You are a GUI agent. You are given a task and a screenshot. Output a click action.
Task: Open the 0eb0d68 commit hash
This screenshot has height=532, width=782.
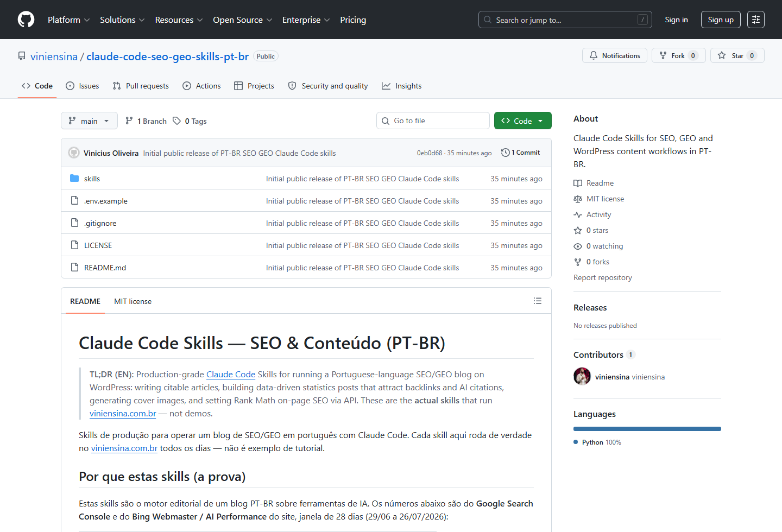pos(430,153)
